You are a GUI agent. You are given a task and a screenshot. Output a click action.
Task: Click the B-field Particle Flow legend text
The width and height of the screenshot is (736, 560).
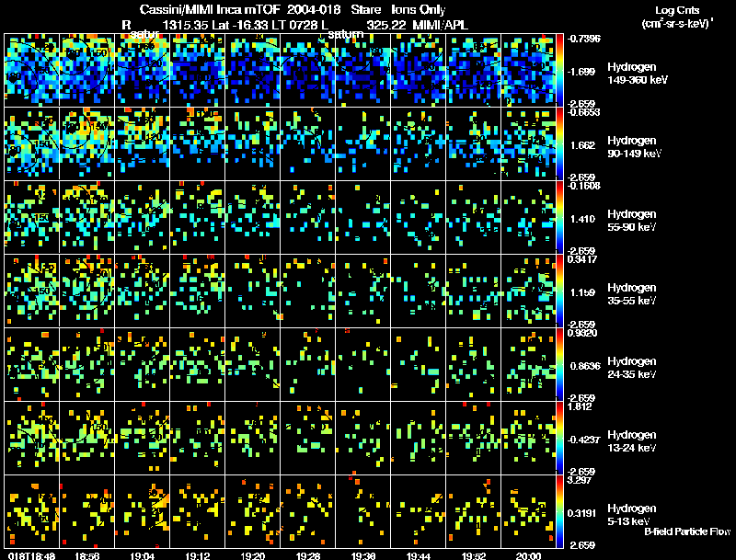(685, 531)
